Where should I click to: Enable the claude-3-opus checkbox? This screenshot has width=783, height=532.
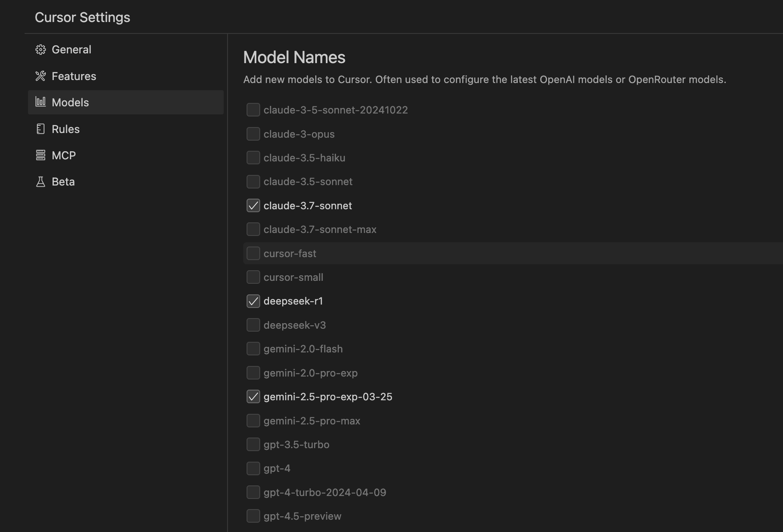pyautogui.click(x=253, y=134)
